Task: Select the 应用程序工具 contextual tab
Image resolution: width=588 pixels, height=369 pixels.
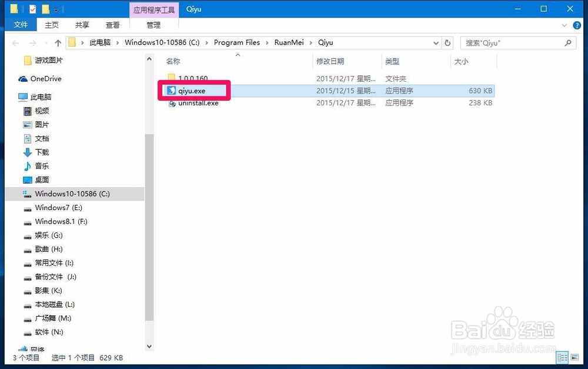Action: (x=153, y=10)
